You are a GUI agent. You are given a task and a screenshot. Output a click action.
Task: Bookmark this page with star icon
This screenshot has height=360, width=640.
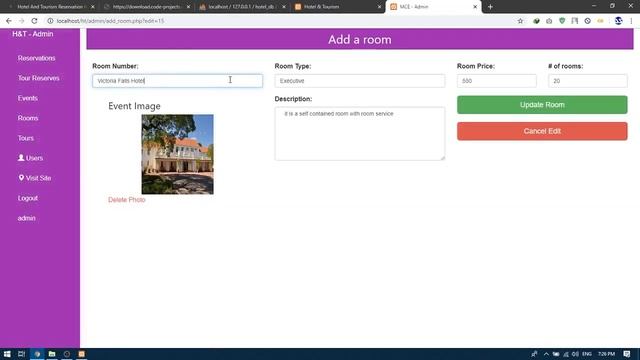click(520, 21)
